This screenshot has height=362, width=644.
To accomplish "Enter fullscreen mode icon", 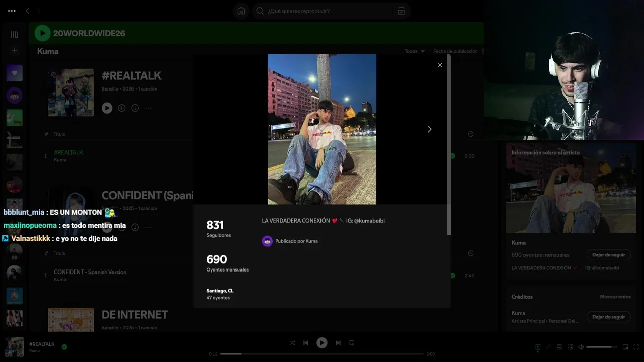I will coord(636,347).
